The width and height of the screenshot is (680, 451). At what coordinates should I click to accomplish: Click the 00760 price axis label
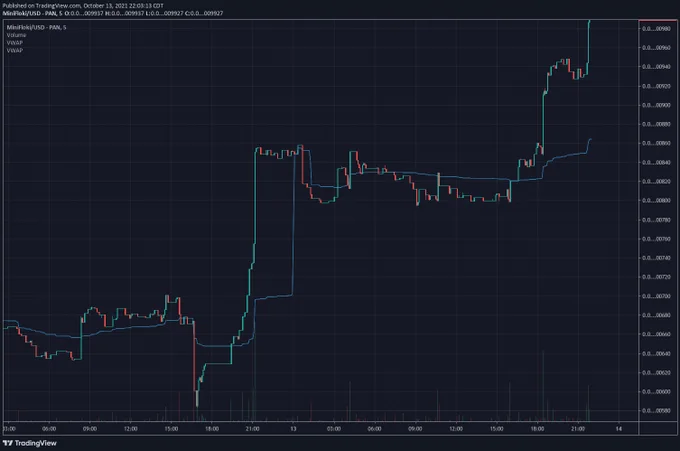tap(657, 239)
